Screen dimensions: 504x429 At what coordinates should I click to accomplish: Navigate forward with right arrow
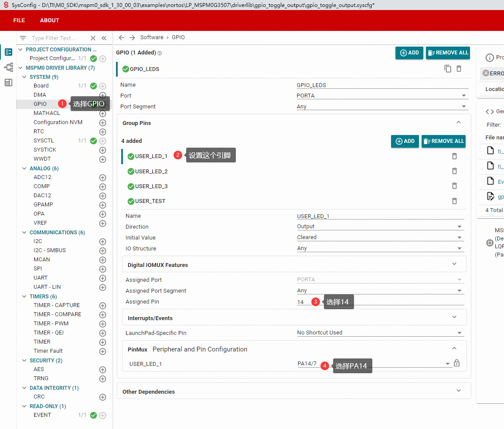132,37
